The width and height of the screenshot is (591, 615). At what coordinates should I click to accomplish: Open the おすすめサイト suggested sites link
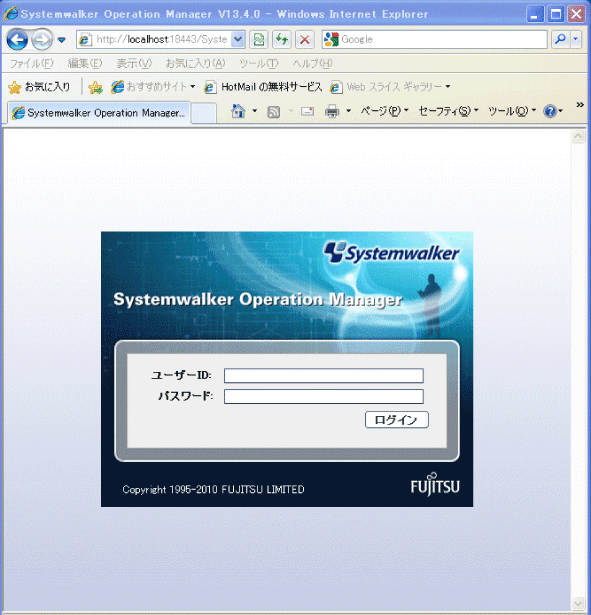149,87
